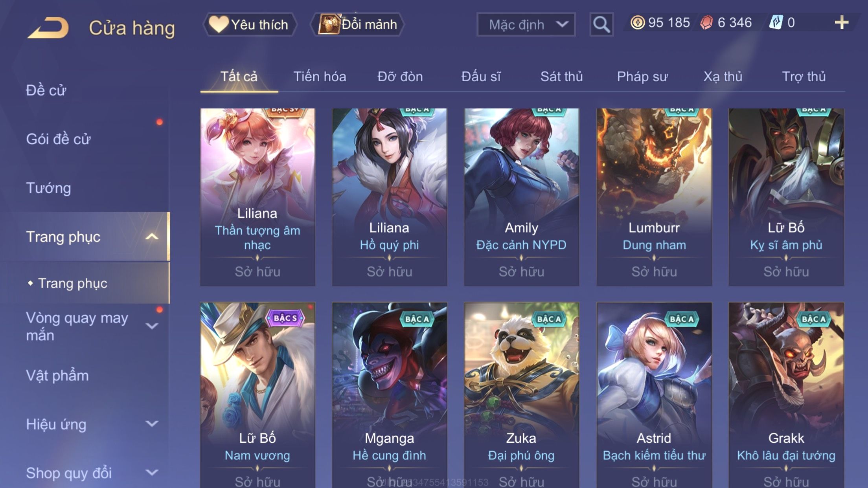Select the Zuka Đại phú ông skin card
Screen dimensions: 868x488
click(x=521, y=395)
